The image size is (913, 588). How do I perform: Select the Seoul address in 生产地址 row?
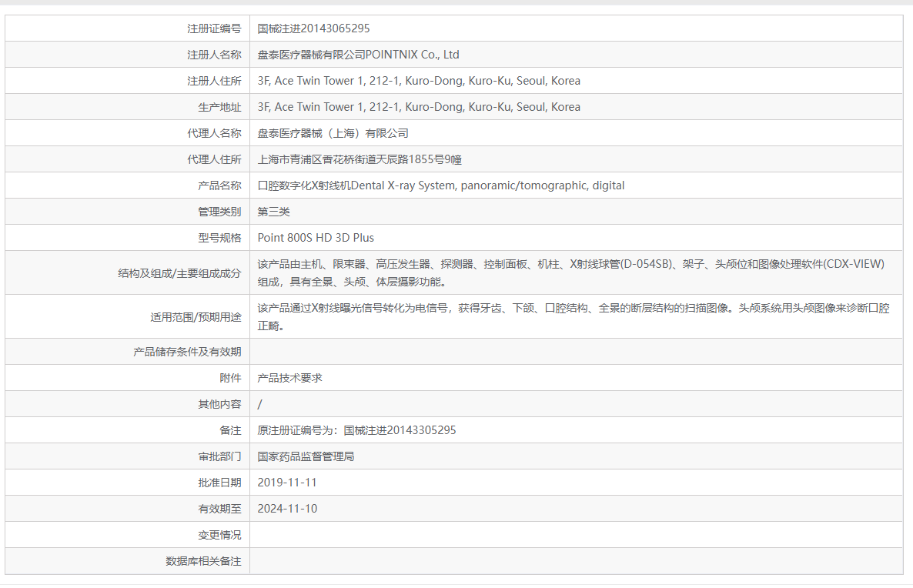pos(419,107)
